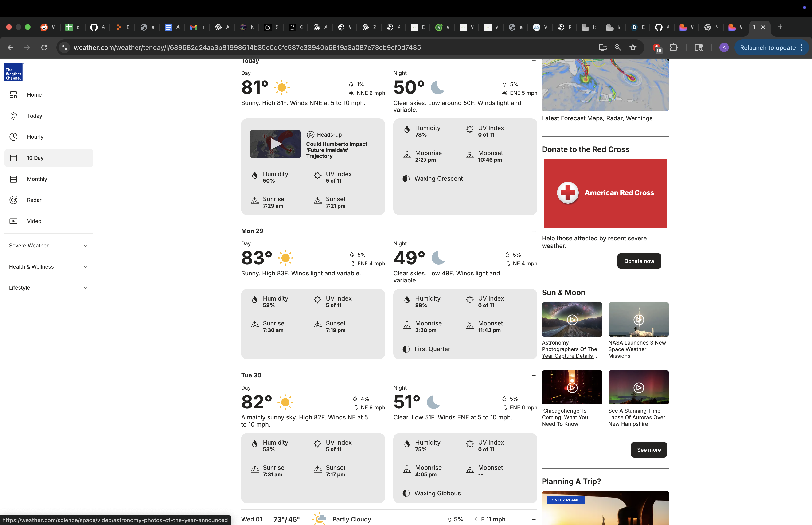812x525 pixels.
Task: Open the Video section in sidebar
Action: click(34, 221)
